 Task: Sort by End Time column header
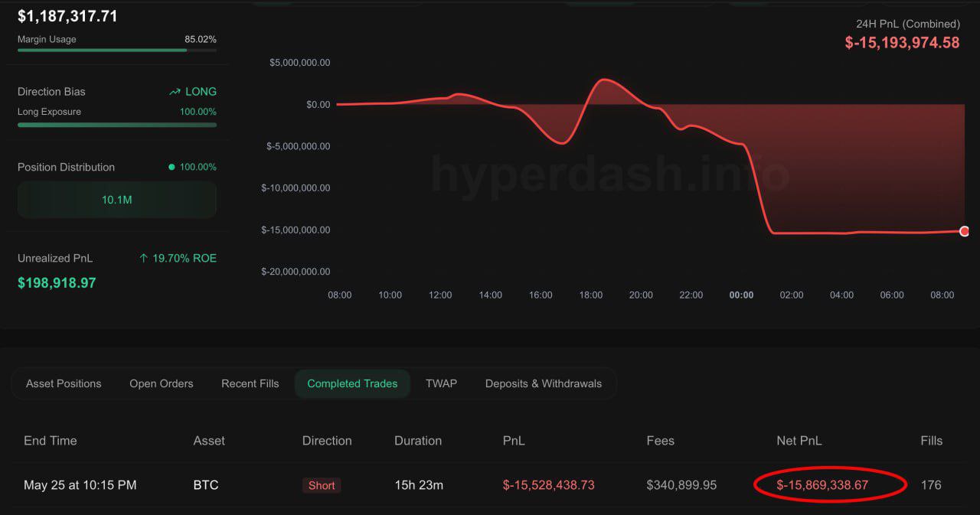[51, 441]
